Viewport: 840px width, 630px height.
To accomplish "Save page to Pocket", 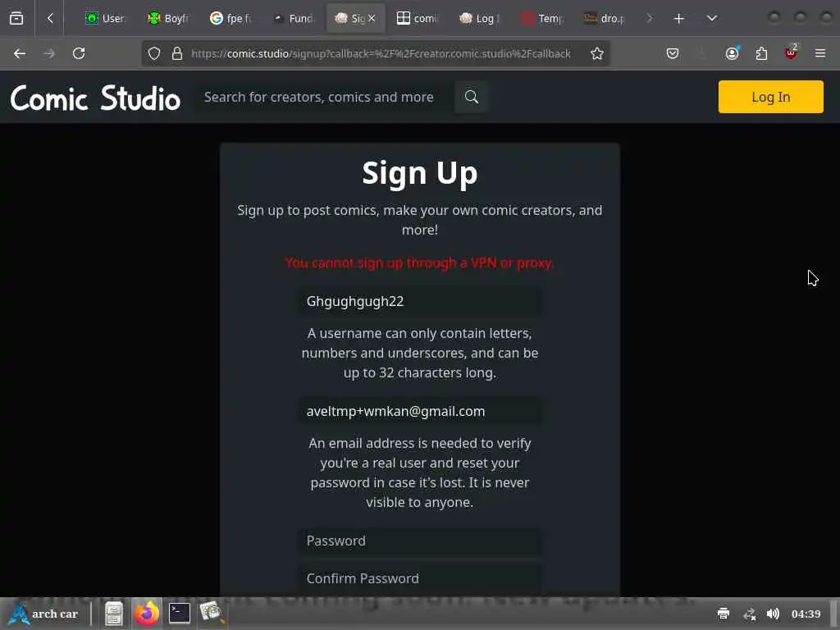I will click(673, 53).
